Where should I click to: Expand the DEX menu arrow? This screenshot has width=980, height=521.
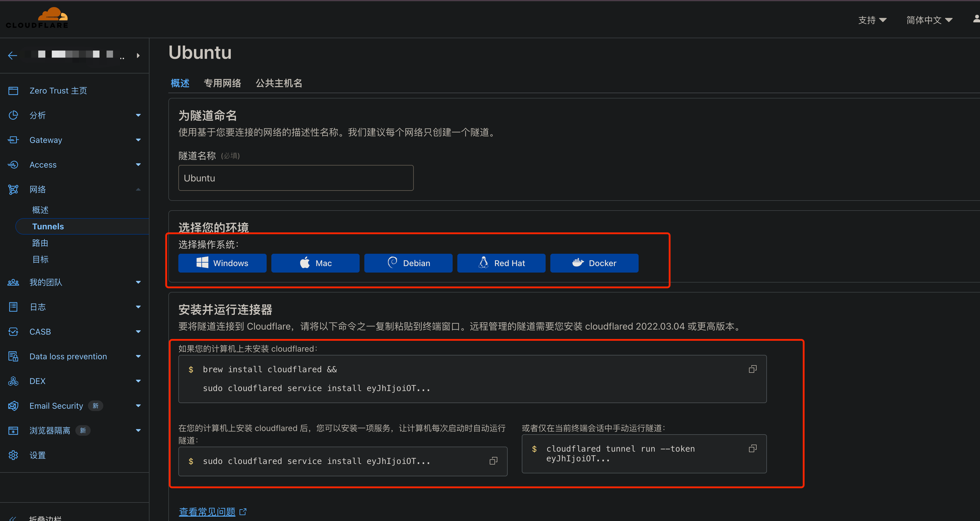[x=139, y=381]
